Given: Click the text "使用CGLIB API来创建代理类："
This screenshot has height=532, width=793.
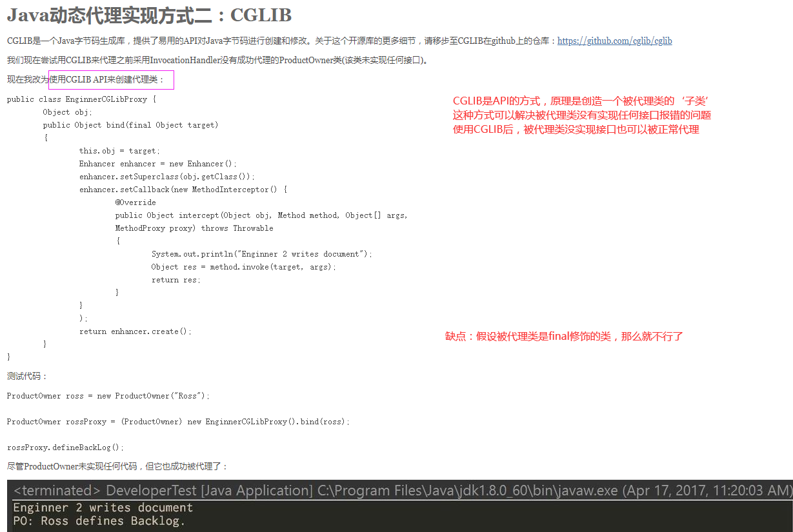Looking at the screenshot, I should pos(108,80).
